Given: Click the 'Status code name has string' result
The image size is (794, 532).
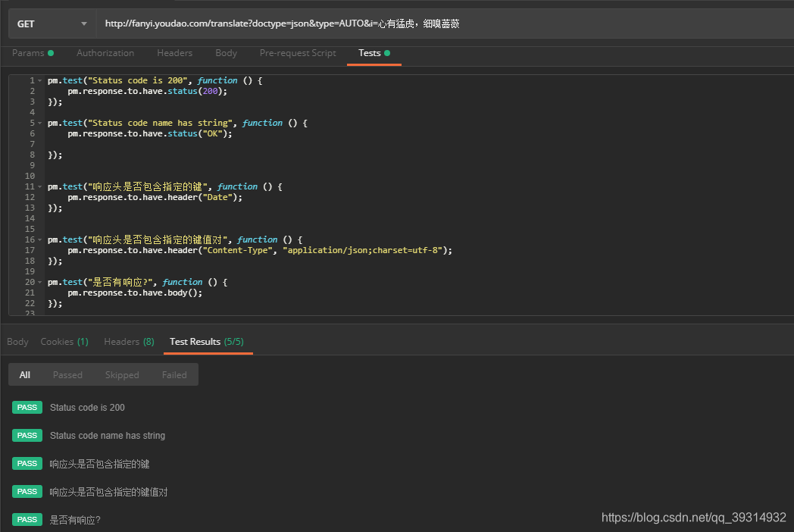Looking at the screenshot, I should point(108,436).
